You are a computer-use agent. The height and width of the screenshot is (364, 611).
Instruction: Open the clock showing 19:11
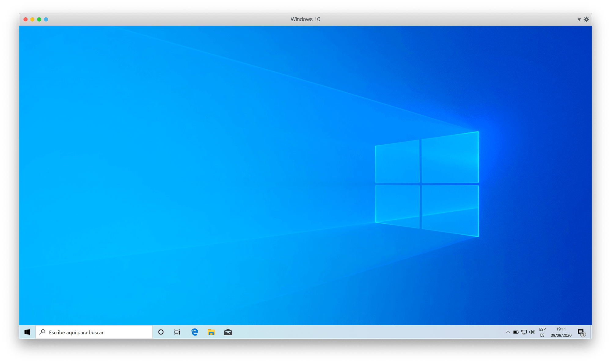561,332
